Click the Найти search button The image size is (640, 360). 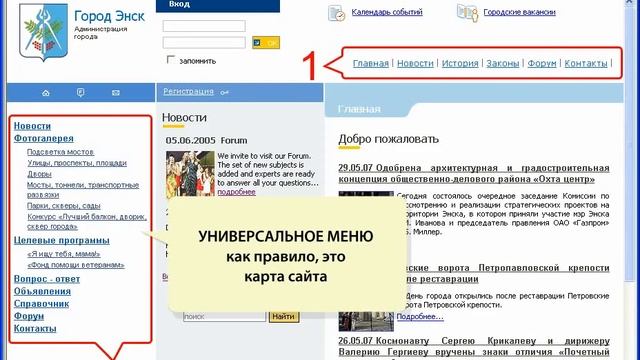coord(284,317)
